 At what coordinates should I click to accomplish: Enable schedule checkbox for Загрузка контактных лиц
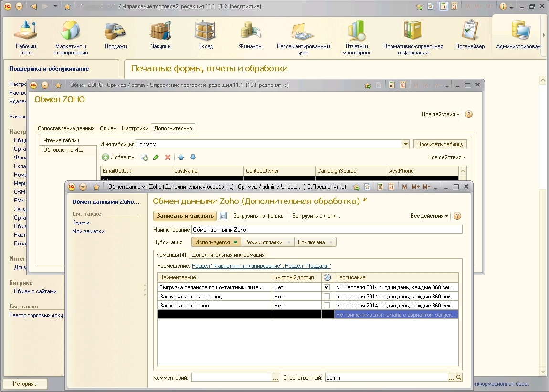(327, 297)
